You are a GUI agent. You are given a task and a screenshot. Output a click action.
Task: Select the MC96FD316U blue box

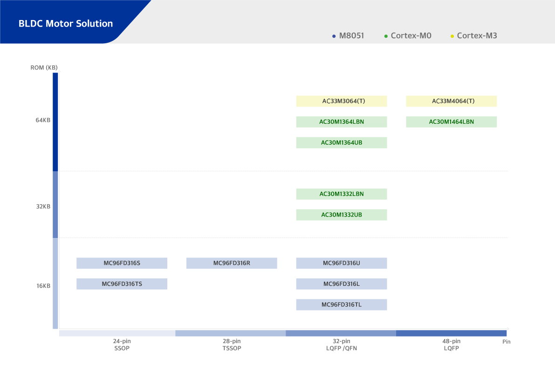coord(341,264)
